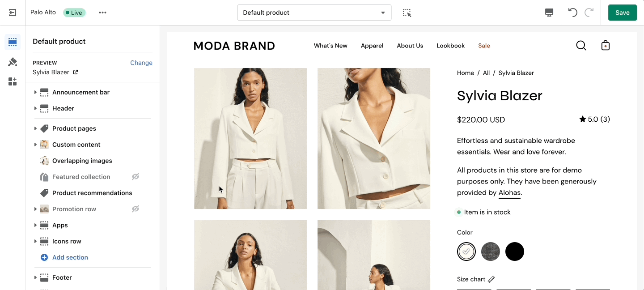Open the Apparel menu item

pos(372,46)
